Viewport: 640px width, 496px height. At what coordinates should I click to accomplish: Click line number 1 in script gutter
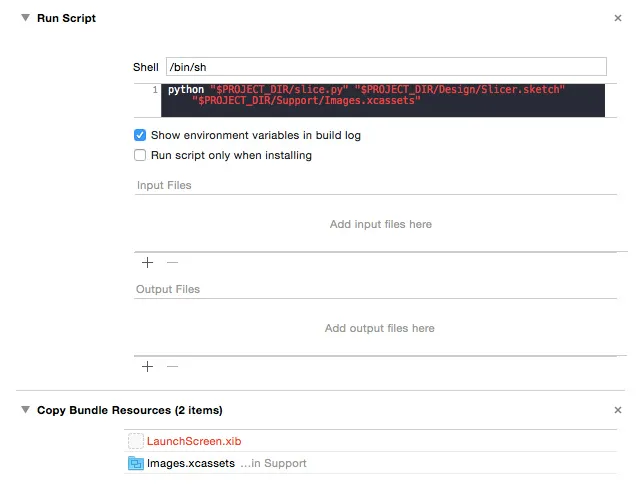(155, 90)
